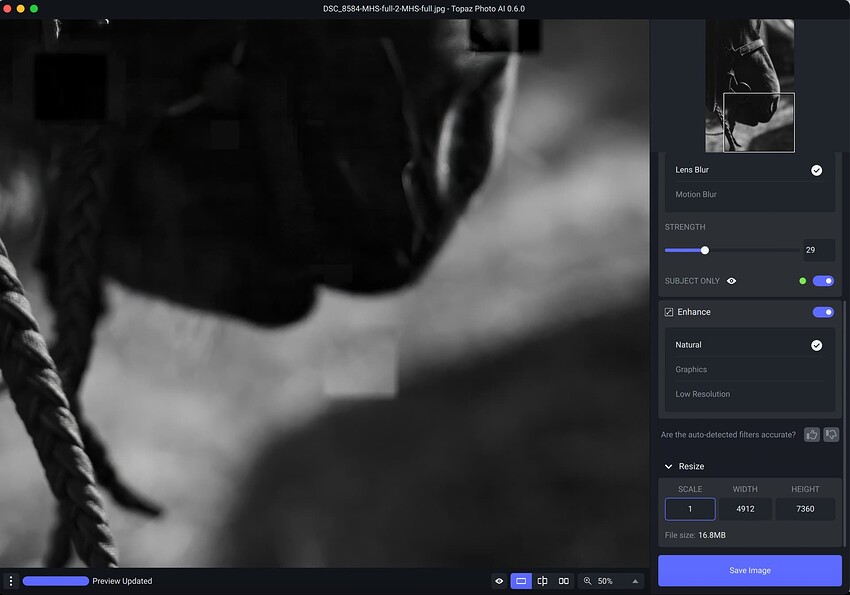Open the three-dot options menu
Image resolution: width=850 pixels, height=595 pixels.
click(x=11, y=581)
